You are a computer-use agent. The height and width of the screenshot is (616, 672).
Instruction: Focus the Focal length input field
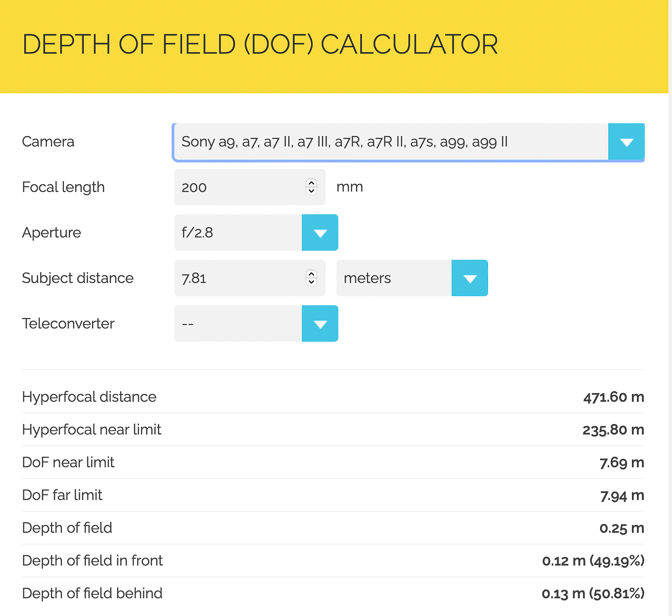250,187
